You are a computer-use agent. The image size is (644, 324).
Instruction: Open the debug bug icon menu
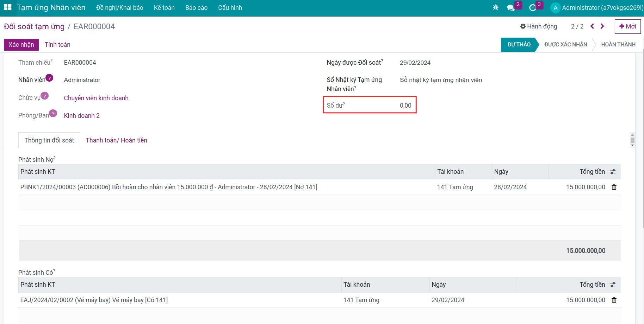point(496,7)
